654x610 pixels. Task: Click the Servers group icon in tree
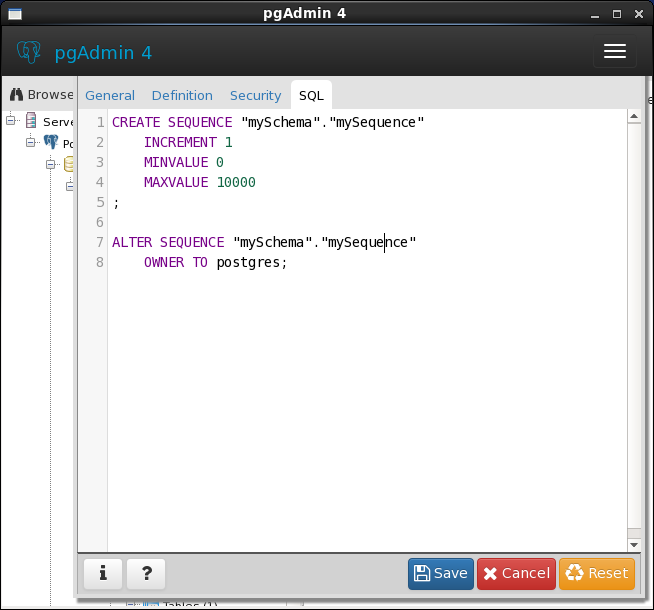(x=32, y=121)
